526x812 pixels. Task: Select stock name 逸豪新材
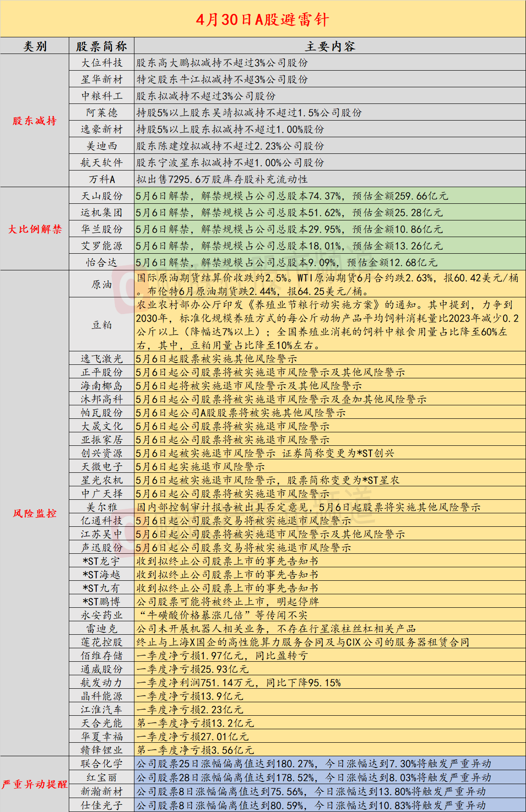[102, 129]
